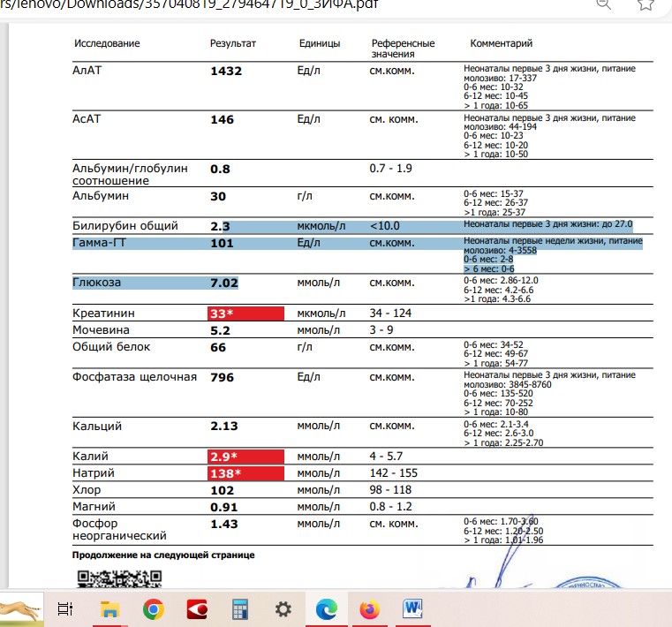The image size is (672, 627).
Task: Click the red flagged result 138*
Action: tap(245, 473)
